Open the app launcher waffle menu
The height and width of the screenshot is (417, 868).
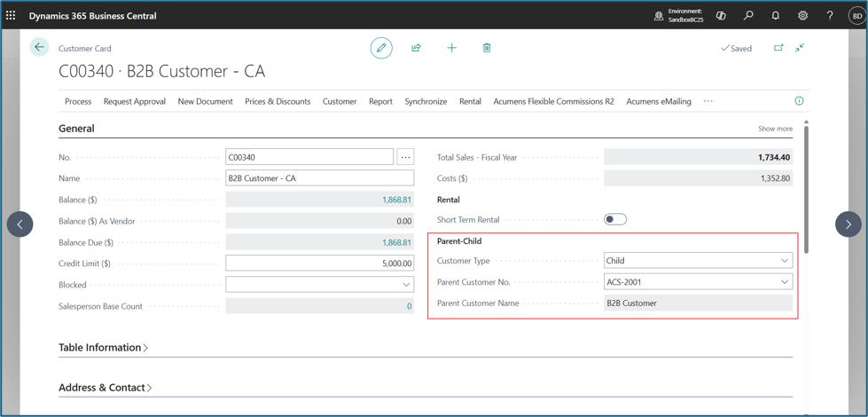coord(11,15)
